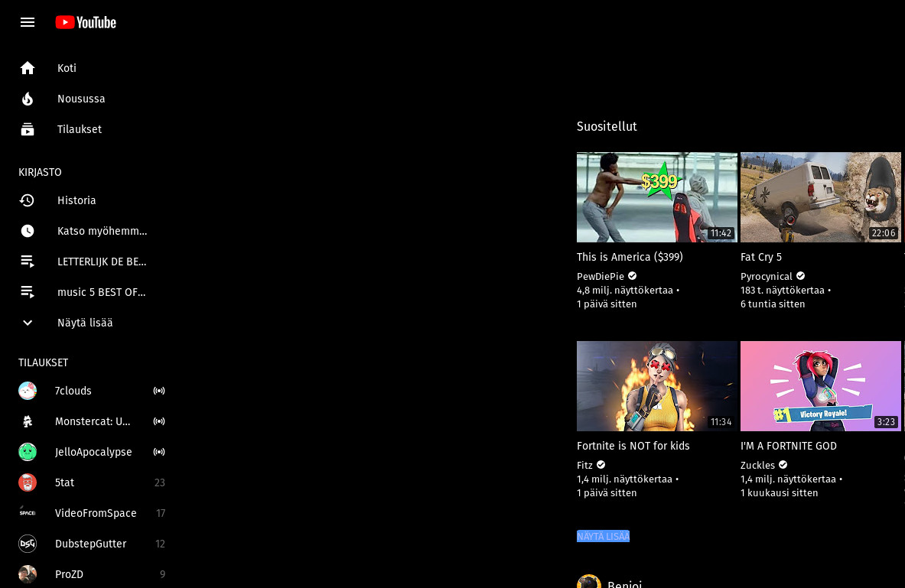Click the DubstepGutter channel avatar
The height and width of the screenshot is (588, 905).
pyautogui.click(x=27, y=544)
